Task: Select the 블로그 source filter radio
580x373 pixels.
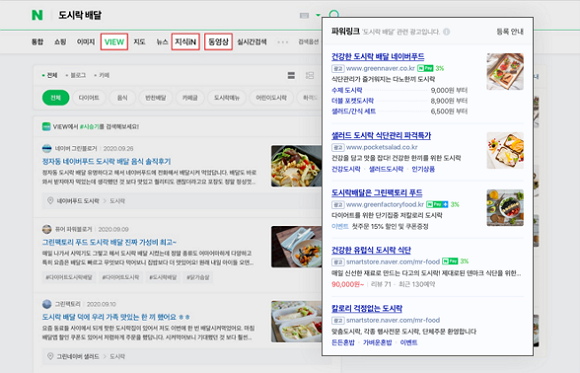Action: [x=75, y=75]
